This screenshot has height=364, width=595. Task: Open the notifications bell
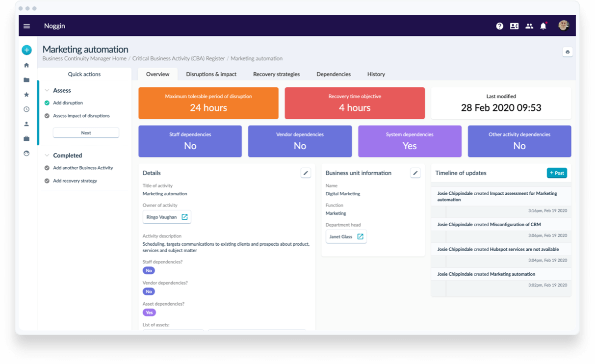[543, 26]
